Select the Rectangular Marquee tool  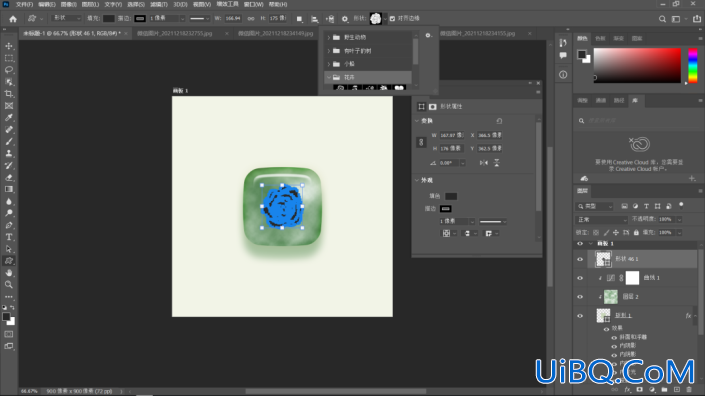[9, 58]
